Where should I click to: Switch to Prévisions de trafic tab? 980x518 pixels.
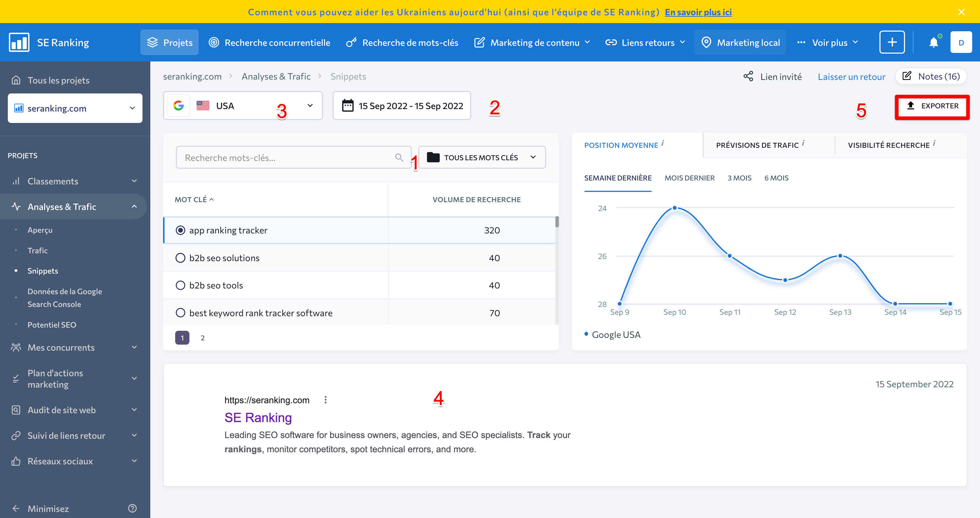coord(757,145)
